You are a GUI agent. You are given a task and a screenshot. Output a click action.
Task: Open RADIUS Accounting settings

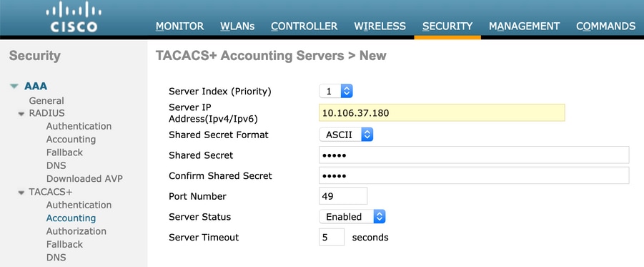pos(71,140)
